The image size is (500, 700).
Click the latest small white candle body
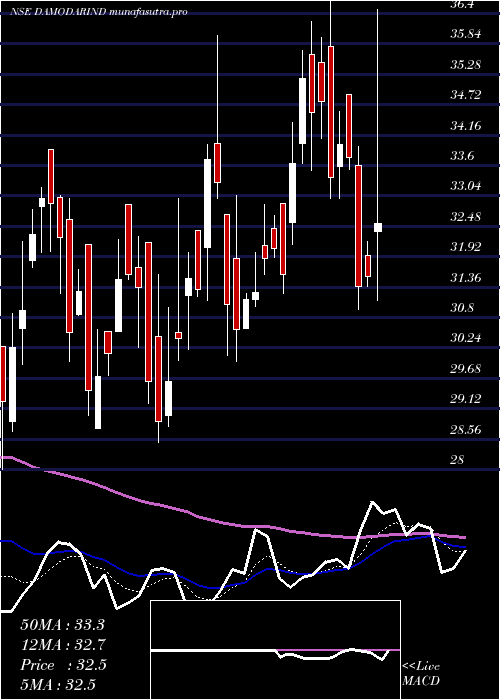(378, 227)
